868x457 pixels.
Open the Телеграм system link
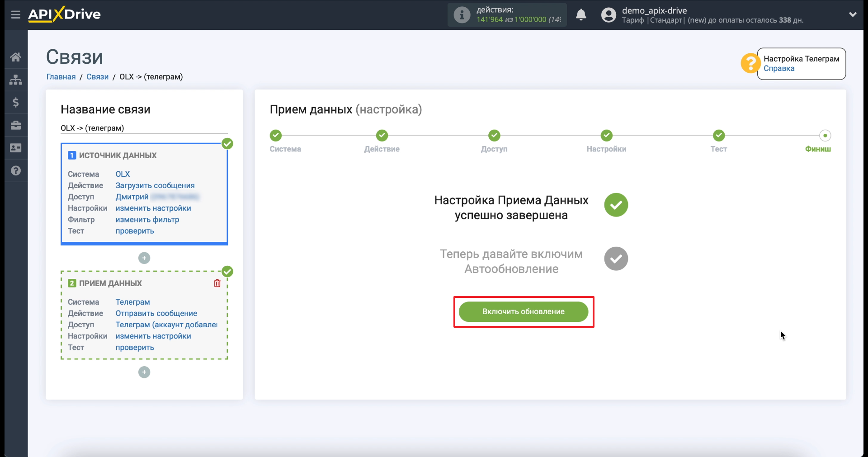click(x=132, y=302)
